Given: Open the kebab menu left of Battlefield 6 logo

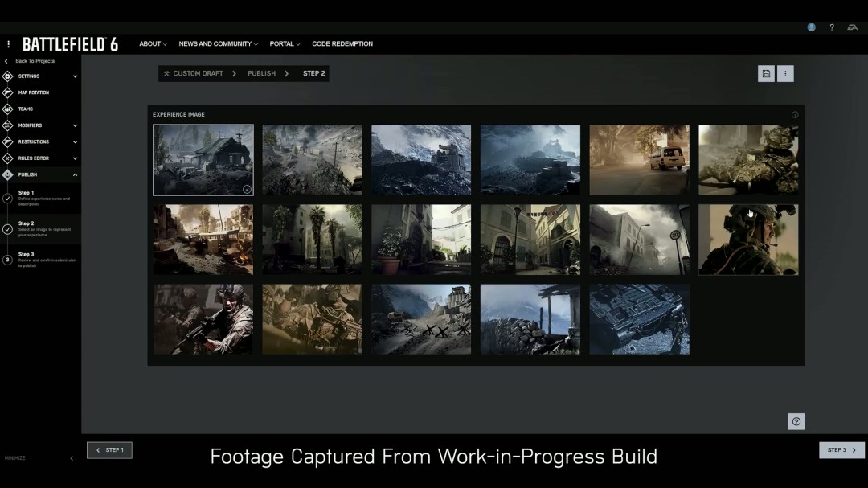Looking at the screenshot, I should click(9, 44).
